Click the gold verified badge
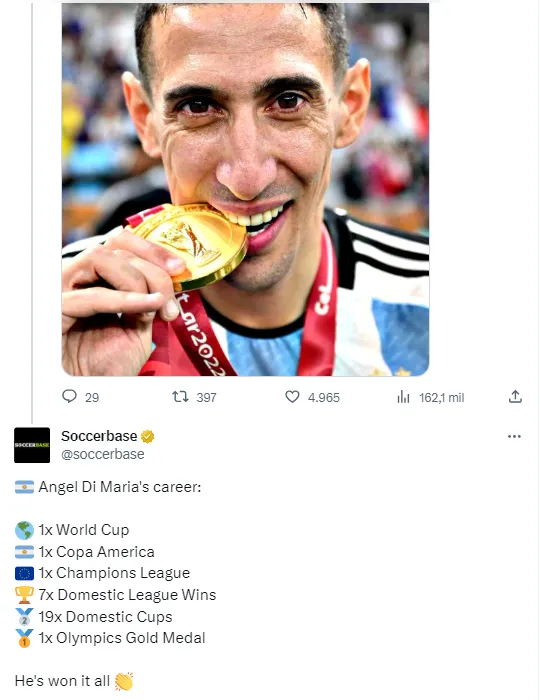 (x=148, y=436)
